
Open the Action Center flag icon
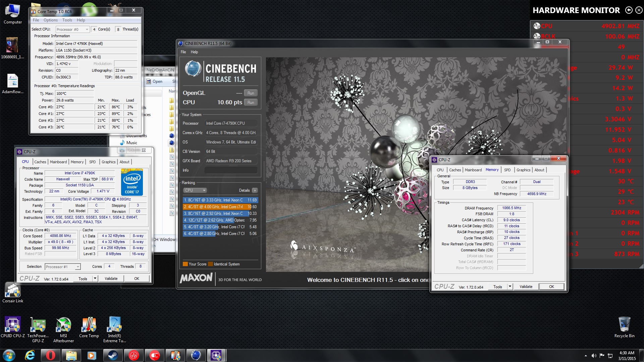pos(602,355)
